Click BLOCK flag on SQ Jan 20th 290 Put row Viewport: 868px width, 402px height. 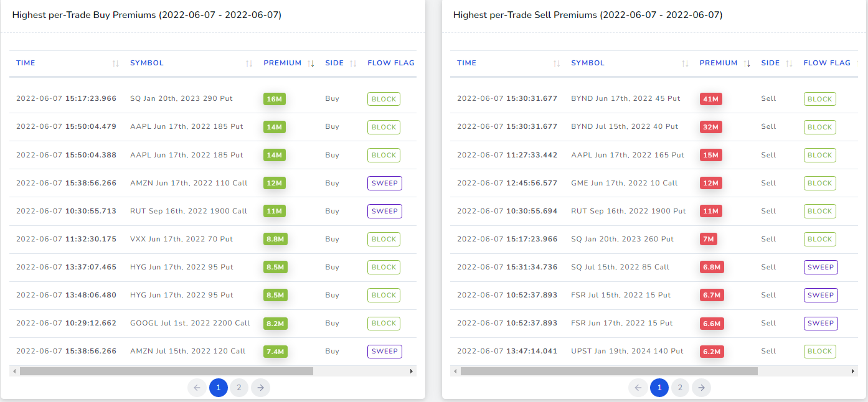(x=384, y=99)
